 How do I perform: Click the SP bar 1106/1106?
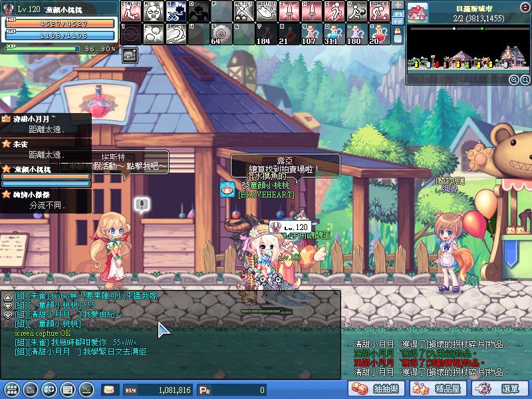[x=61, y=35]
